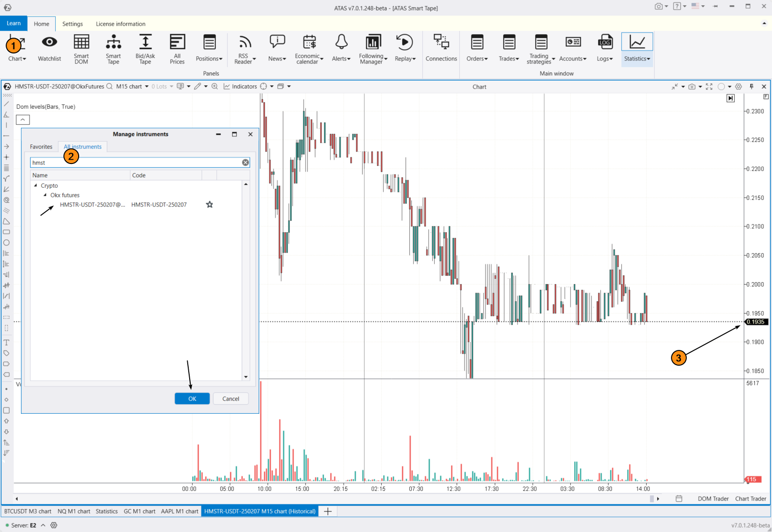Confirm instrument selection with OK
The width and height of the screenshot is (772, 532).
(x=192, y=399)
